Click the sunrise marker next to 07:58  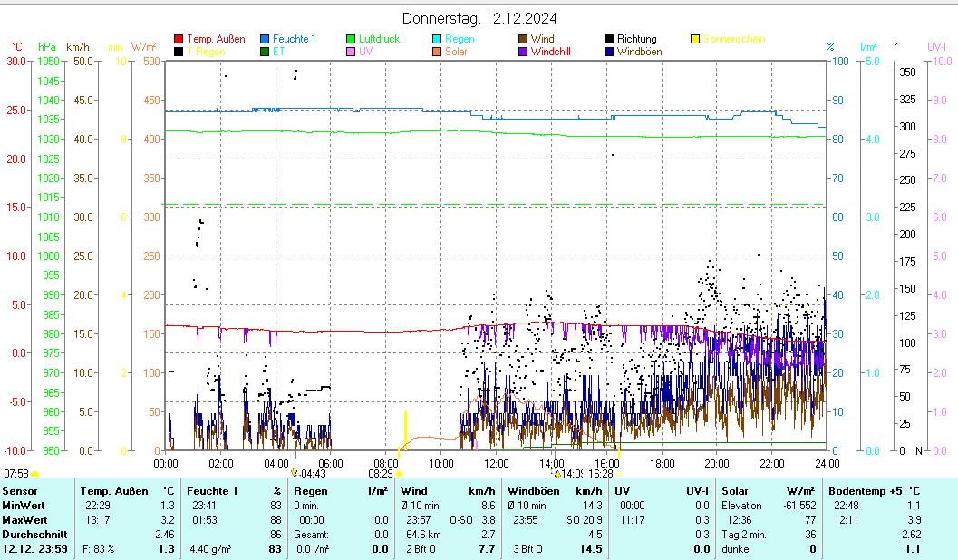tap(34, 474)
